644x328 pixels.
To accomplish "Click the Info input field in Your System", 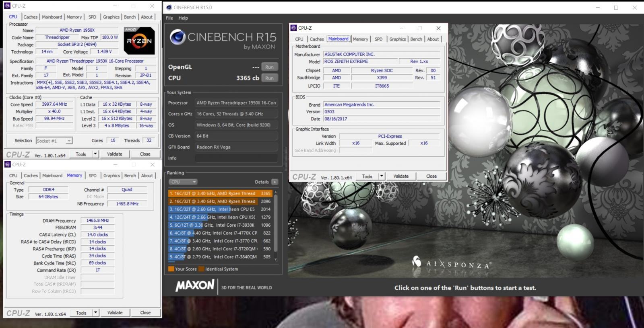I will (x=236, y=158).
